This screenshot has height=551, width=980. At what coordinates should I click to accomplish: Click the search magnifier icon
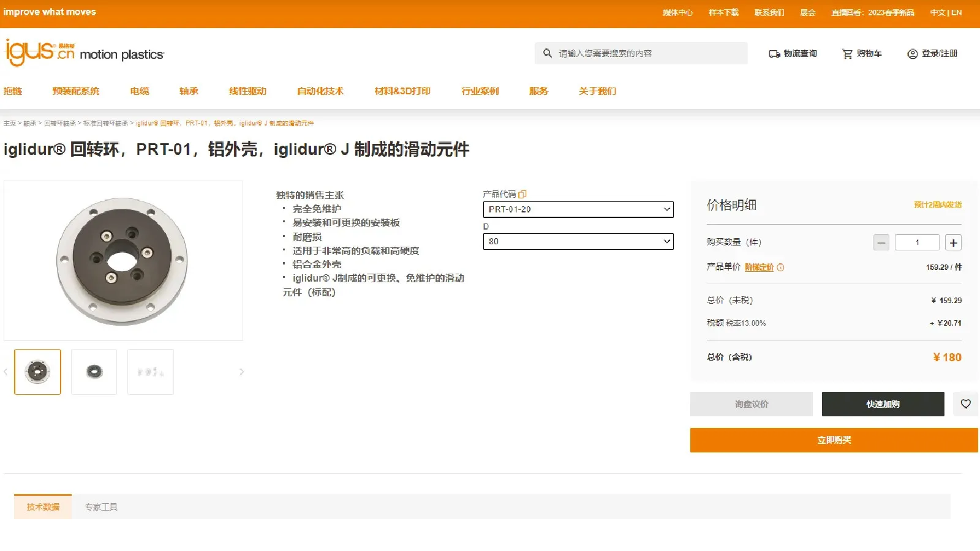point(548,53)
